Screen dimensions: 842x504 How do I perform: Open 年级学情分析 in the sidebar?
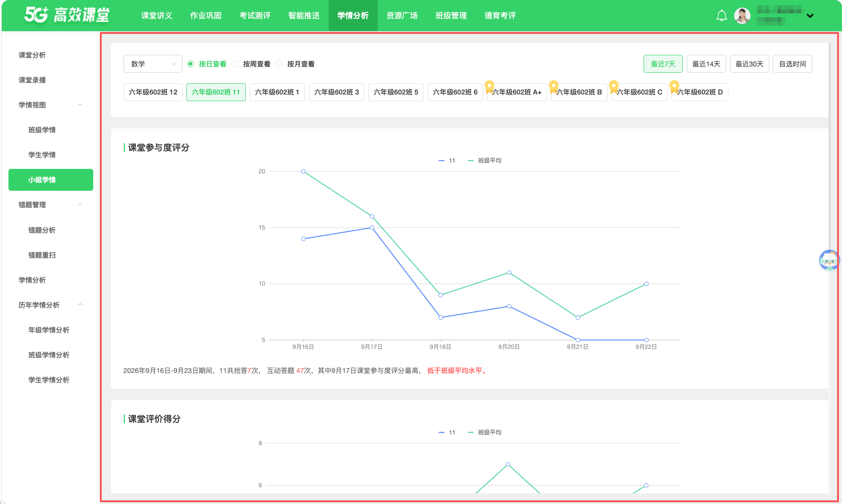coord(49,330)
